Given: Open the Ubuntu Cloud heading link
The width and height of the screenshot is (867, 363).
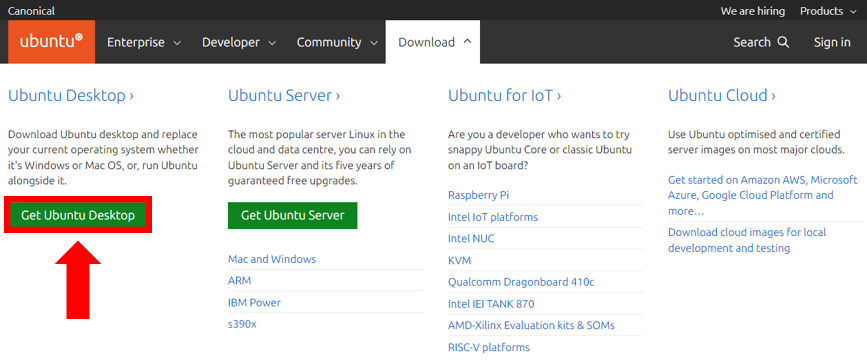Looking at the screenshot, I should pyautogui.click(x=722, y=96).
